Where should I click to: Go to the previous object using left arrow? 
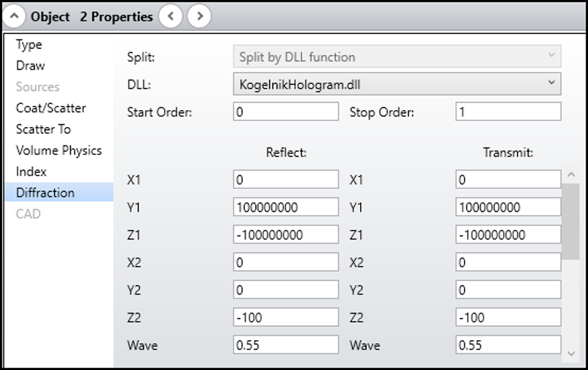tap(171, 16)
